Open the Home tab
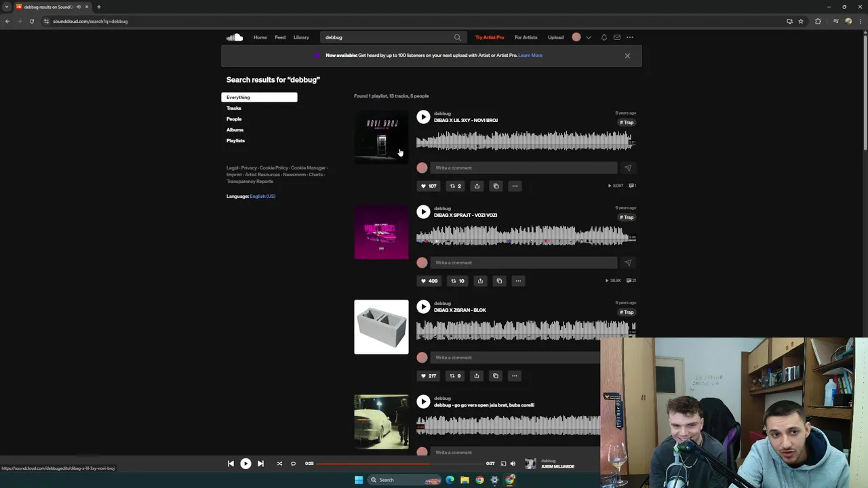Viewport: 868px width, 488px height. [x=260, y=37]
